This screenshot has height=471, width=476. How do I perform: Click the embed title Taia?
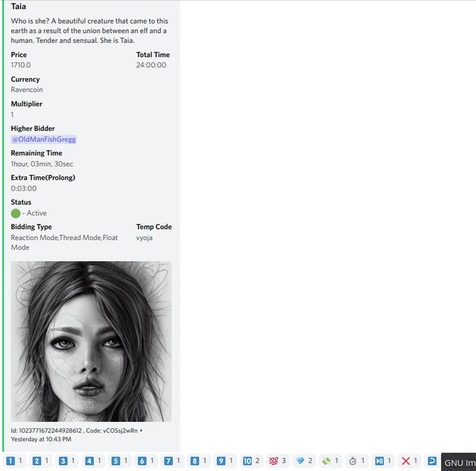[x=18, y=6]
